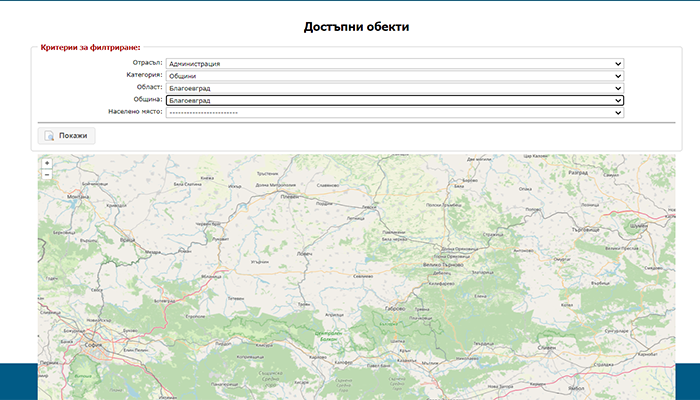This screenshot has height=400, width=700.
Task: Click the Велико Търново label on map
Action: (443, 265)
